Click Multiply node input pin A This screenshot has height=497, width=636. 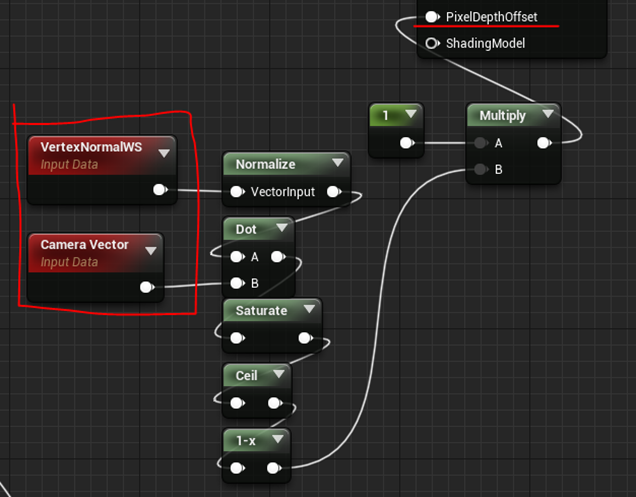coord(481,143)
